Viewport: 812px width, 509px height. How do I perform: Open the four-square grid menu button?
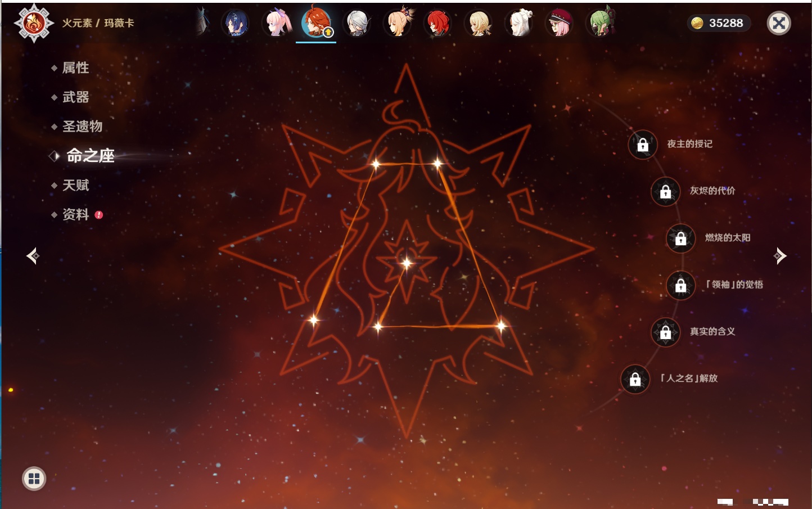(x=34, y=479)
